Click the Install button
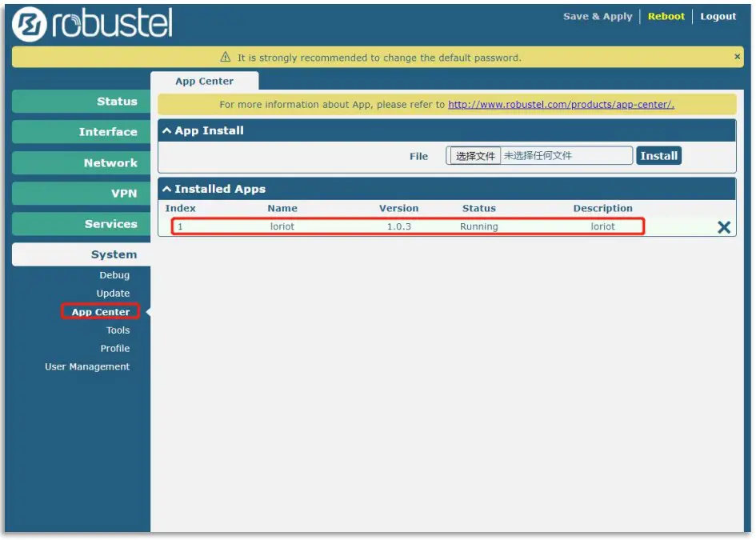756x540 pixels. pos(658,156)
